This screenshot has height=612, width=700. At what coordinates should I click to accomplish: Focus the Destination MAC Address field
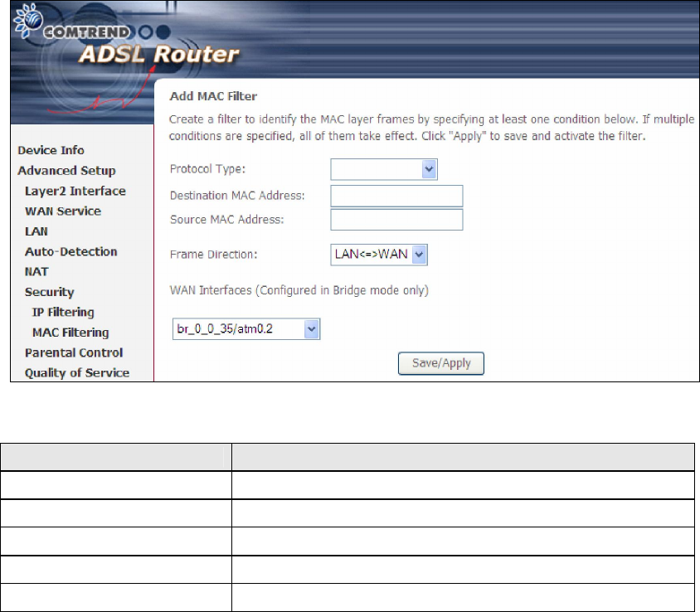pyautogui.click(x=396, y=196)
